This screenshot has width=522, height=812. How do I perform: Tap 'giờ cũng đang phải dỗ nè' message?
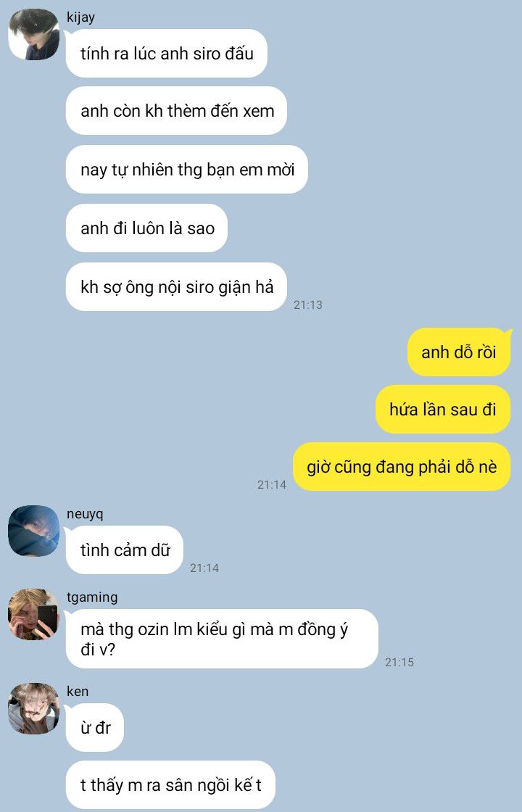click(x=402, y=467)
